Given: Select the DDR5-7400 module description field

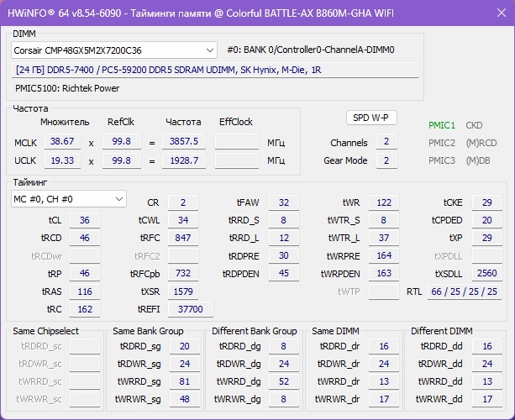Looking at the screenshot, I should 215,70.
